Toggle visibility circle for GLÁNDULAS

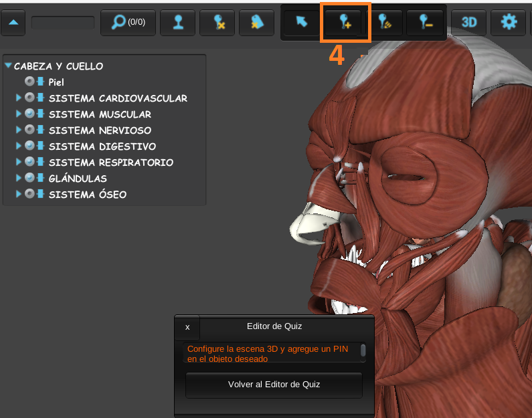(29, 178)
